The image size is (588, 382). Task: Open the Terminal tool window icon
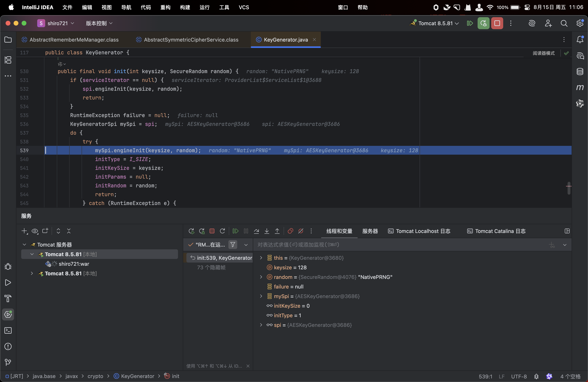(8, 330)
